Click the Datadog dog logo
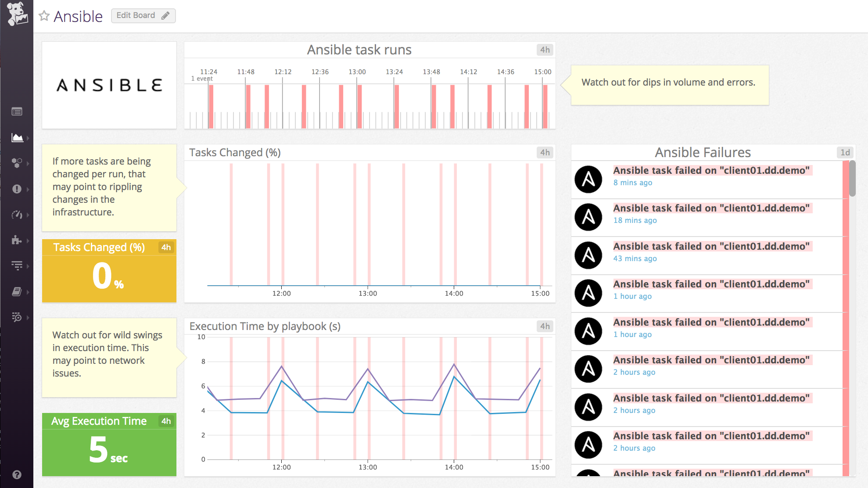This screenshot has width=868, height=488. click(17, 14)
